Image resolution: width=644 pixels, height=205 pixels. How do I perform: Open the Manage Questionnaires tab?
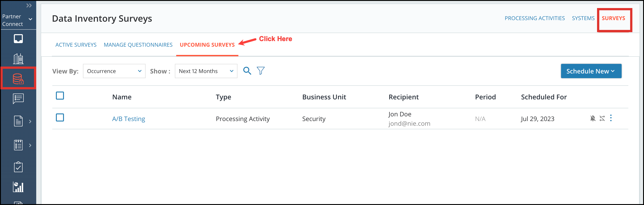pos(138,45)
